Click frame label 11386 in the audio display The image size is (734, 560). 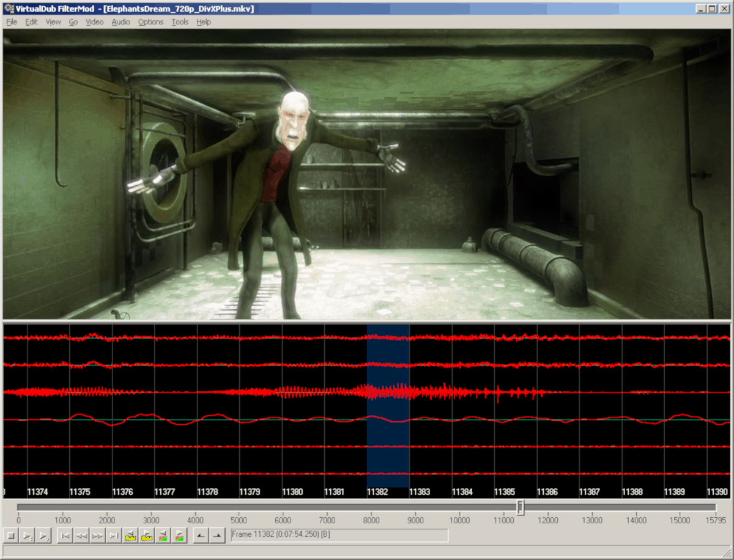pos(548,492)
